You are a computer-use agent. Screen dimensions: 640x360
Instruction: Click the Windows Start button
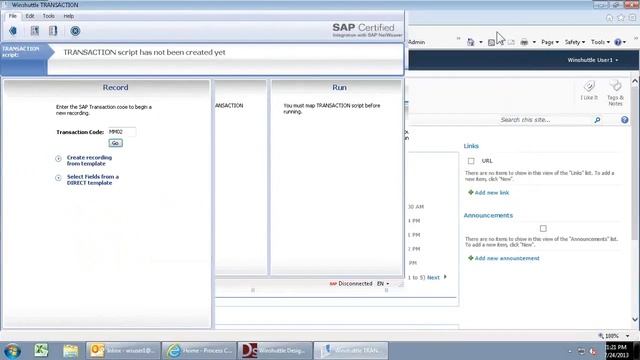click(12, 351)
